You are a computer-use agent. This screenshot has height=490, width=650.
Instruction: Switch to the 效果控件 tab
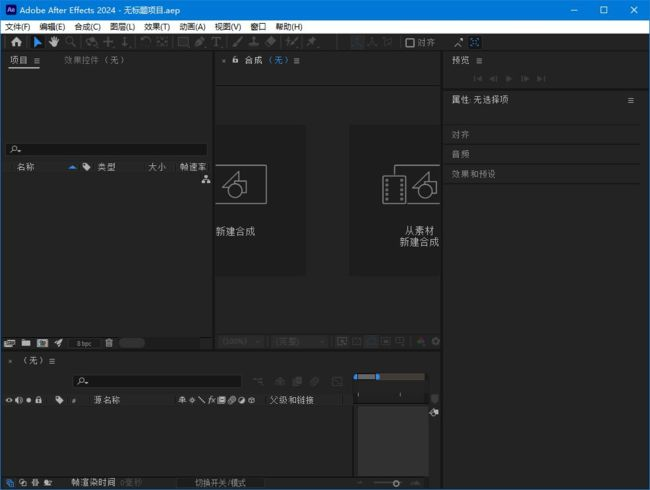point(94,61)
